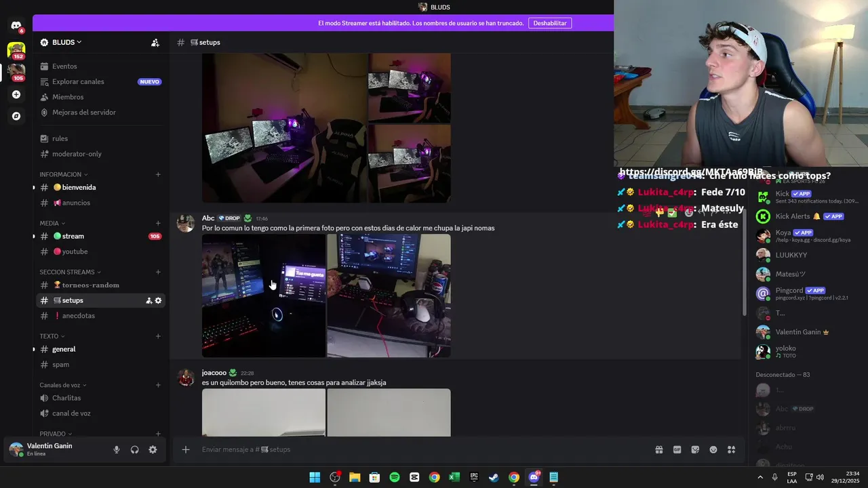The image size is (868, 488).
Task: Open the server with 152 unread badge
Action: pyautogui.click(x=16, y=49)
